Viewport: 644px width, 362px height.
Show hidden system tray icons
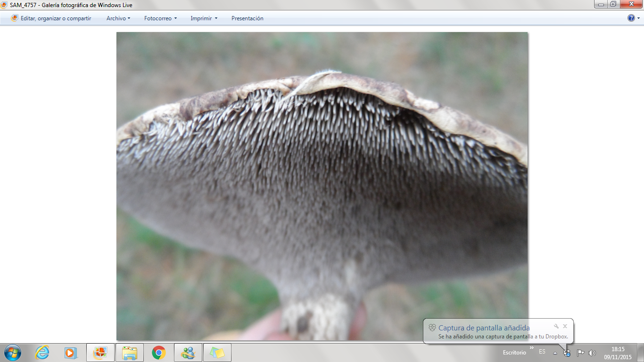[555, 353]
